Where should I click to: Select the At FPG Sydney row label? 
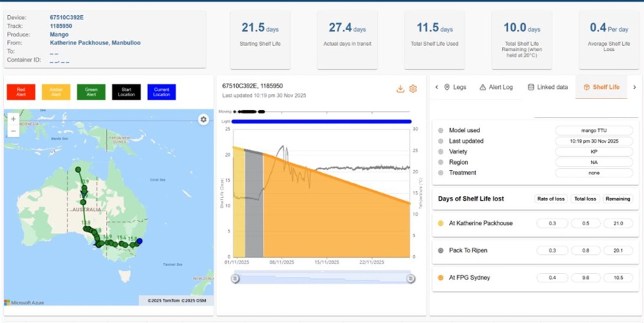click(x=469, y=278)
